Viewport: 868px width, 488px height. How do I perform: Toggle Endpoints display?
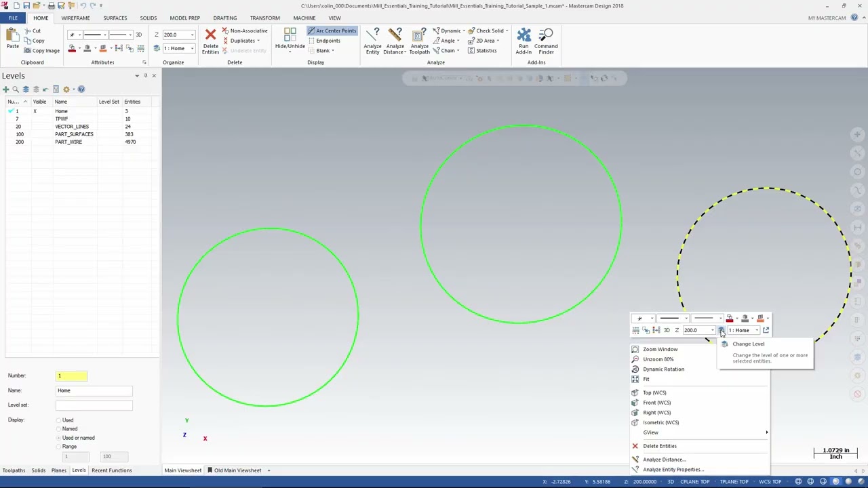[324, 41]
